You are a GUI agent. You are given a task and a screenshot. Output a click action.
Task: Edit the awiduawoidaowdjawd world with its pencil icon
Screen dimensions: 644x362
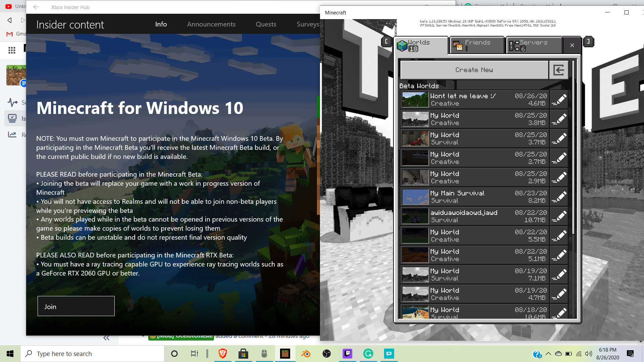[x=559, y=216]
